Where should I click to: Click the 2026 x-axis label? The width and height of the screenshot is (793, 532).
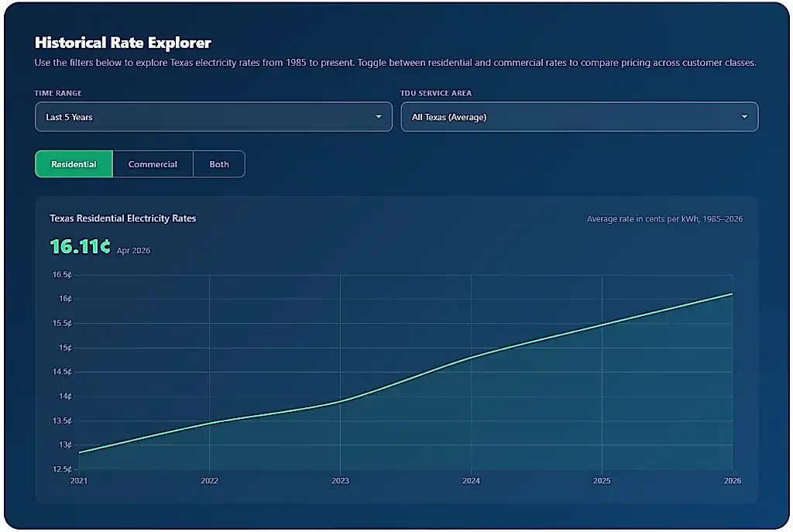733,480
